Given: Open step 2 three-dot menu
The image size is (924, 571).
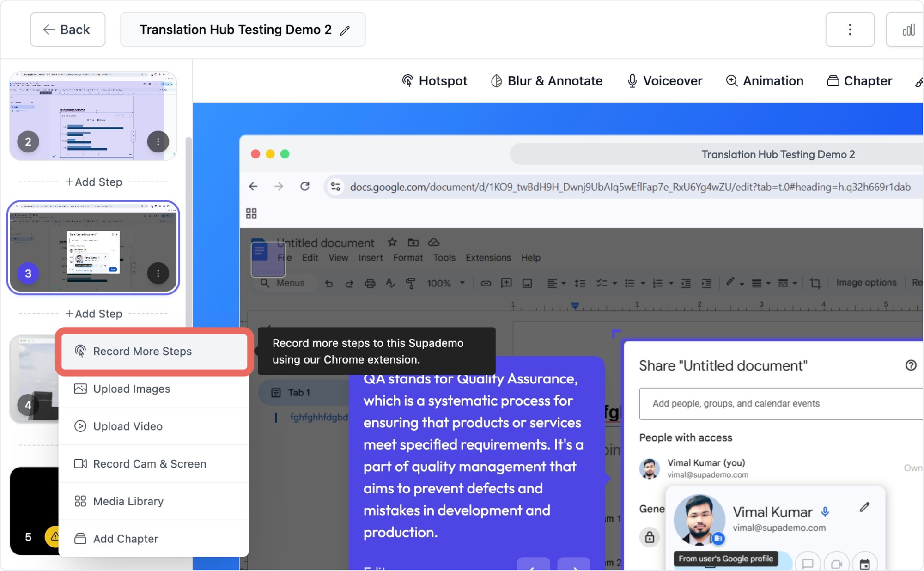Looking at the screenshot, I should [158, 142].
